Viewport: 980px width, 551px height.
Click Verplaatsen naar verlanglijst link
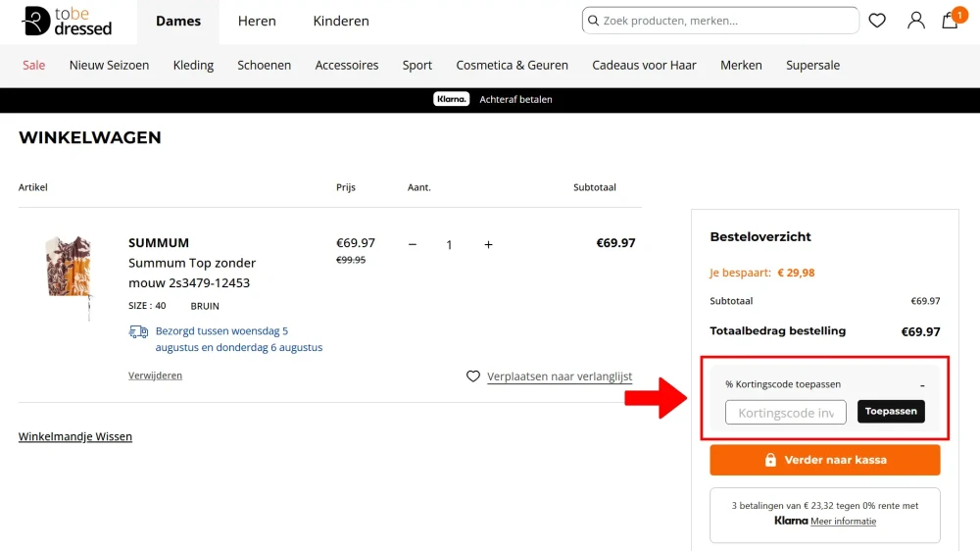(560, 376)
